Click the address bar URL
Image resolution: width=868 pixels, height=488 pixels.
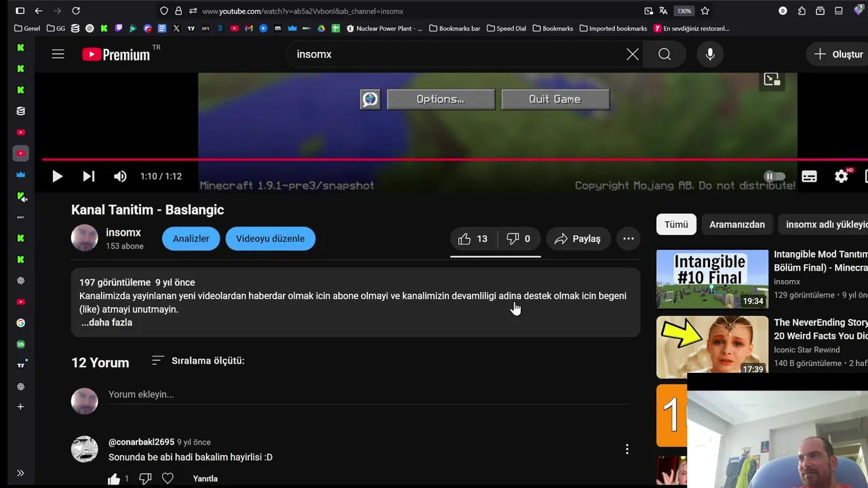click(x=302, y=12)
